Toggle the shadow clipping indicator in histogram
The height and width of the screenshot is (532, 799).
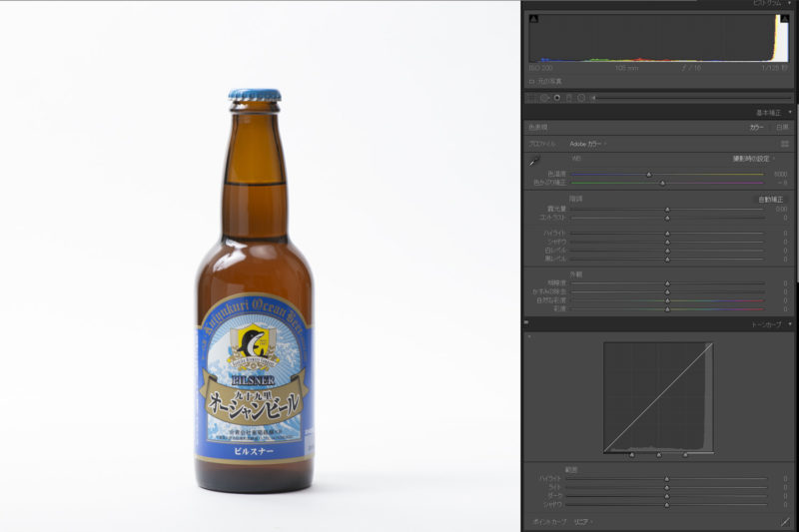tap(533, 19)
